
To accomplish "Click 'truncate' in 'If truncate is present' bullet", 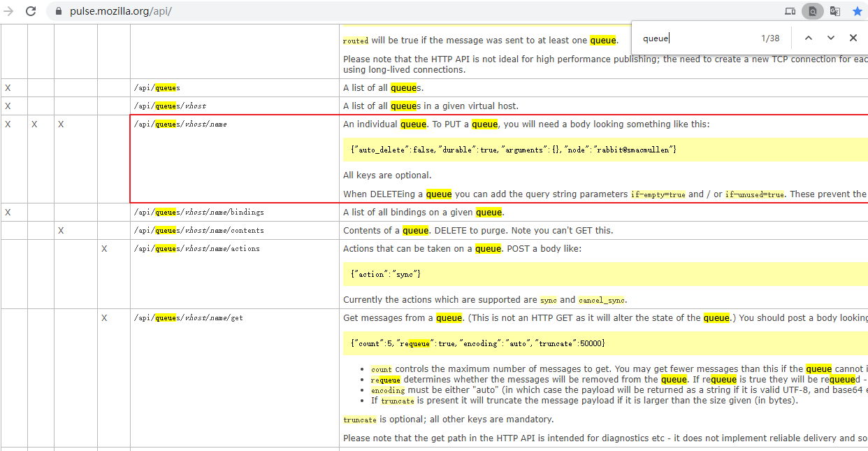I will (398, 401).
